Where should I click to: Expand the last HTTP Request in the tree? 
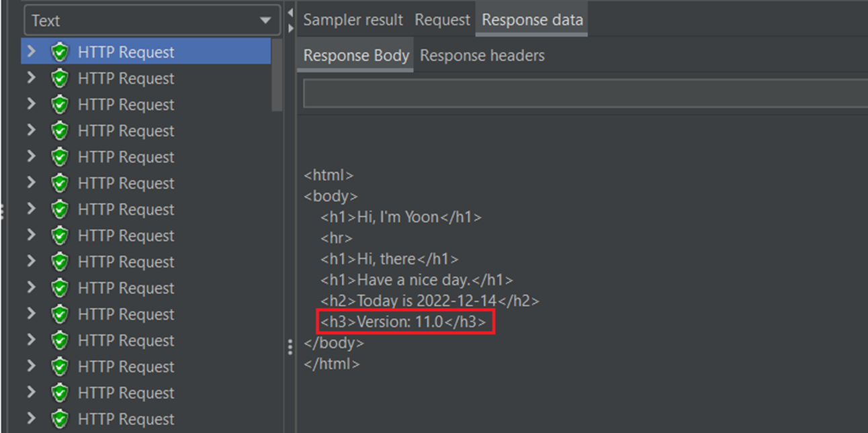click(32, 419)
